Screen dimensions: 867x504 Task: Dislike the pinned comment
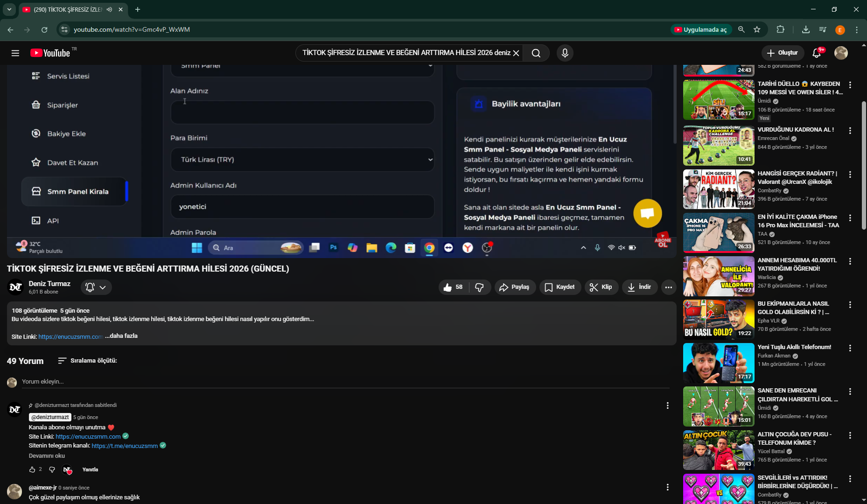pyautogui.click(x=52, y=469)
